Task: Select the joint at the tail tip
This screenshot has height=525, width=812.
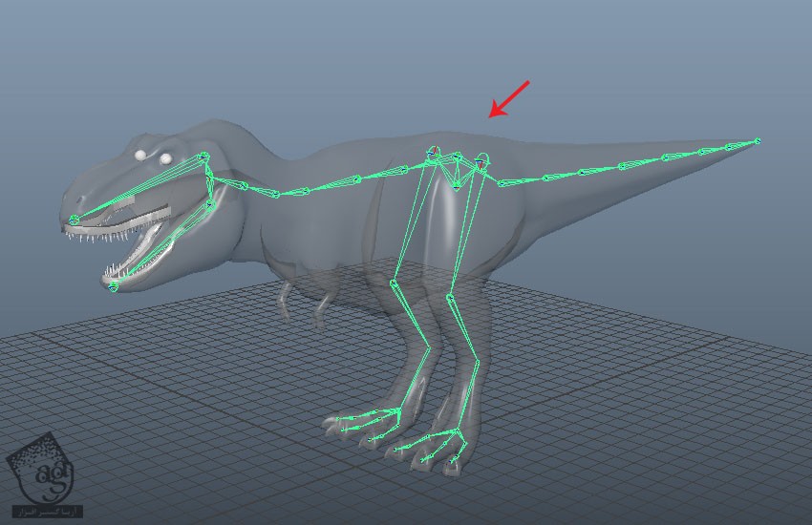Action: click(x=758, y=141)
